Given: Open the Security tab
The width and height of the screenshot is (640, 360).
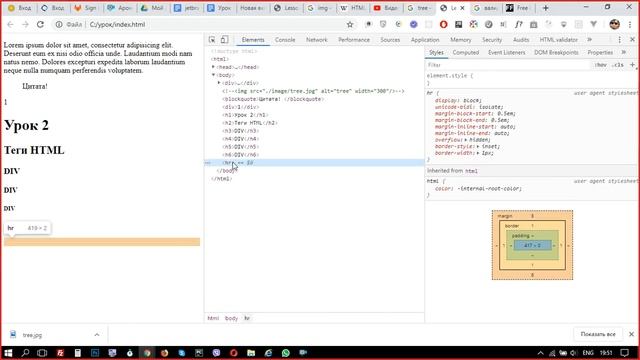Looking at the screenshot, I should tap(491, 40).
